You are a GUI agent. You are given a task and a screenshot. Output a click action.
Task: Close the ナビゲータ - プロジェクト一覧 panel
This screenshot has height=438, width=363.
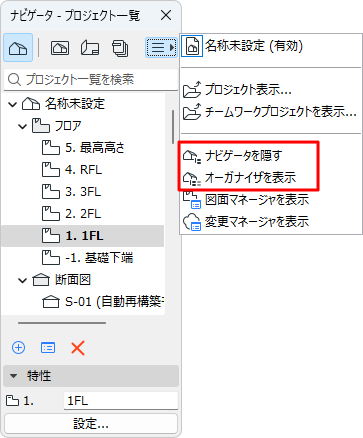pos(166,15)
